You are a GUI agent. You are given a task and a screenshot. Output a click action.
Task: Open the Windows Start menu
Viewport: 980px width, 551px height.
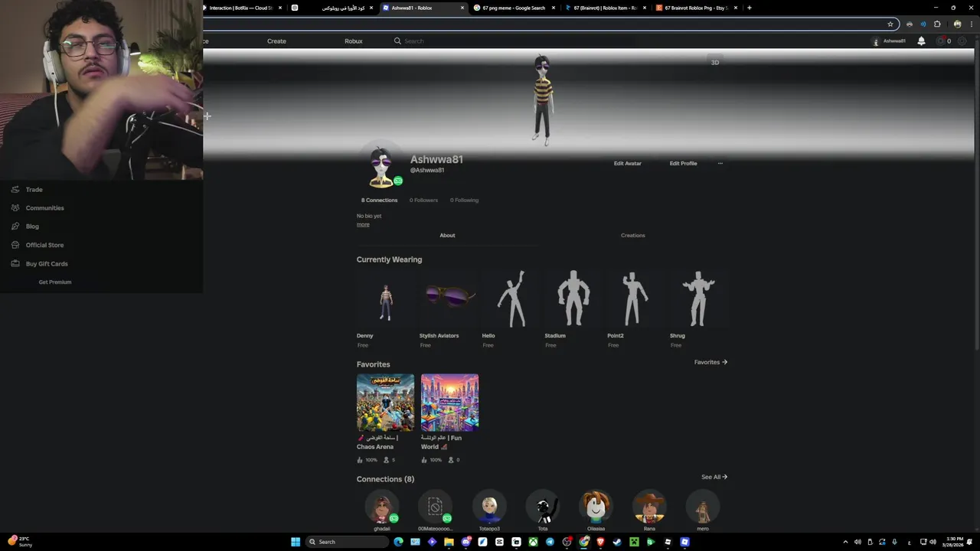pyautogui.click(x=296, y=542)
